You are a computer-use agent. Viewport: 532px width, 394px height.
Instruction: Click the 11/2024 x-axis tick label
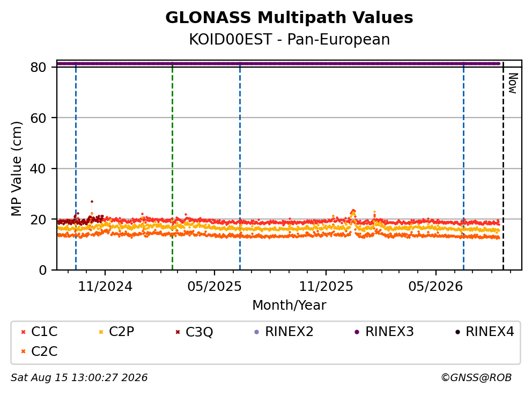point(105,287)
